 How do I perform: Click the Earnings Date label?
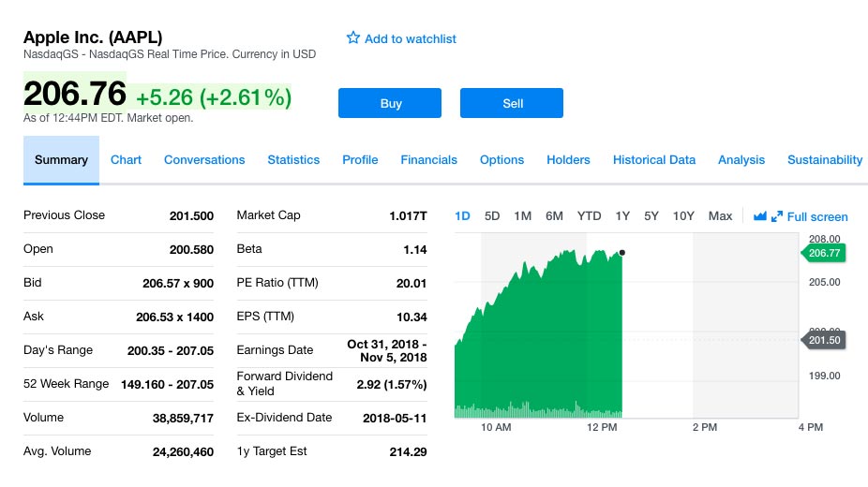point(275,350)
